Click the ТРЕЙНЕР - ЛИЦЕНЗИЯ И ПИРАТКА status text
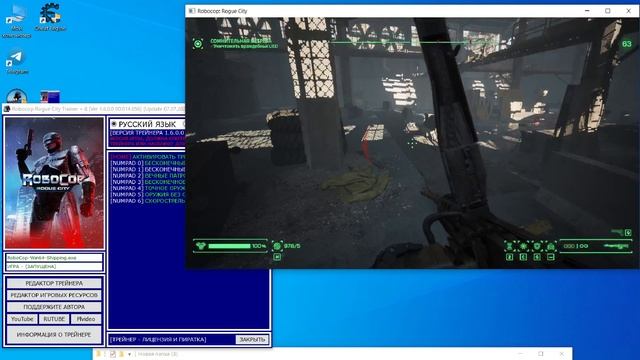This screenshot has height=360, width=640. 158,339
